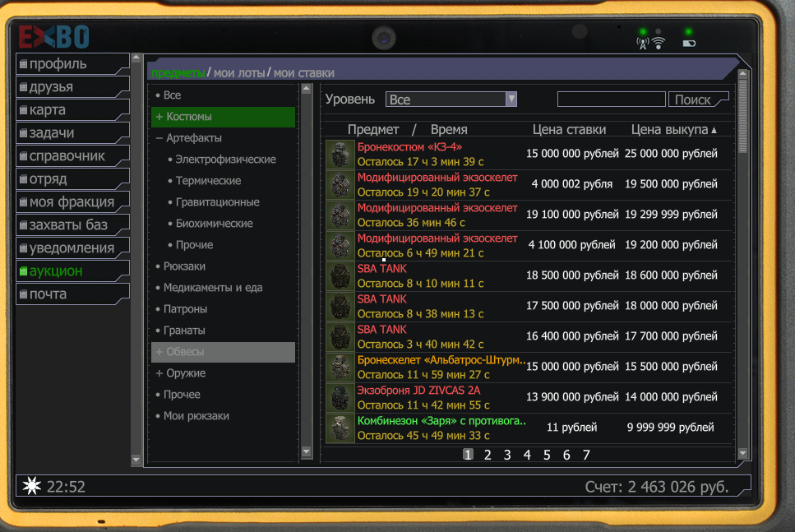Sort by Цена ставки column

(569, 130)
